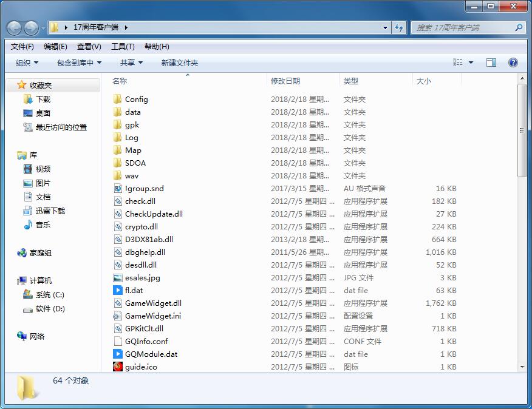Open the Config folder
532x409 pixels.
[x=136, y=99]
